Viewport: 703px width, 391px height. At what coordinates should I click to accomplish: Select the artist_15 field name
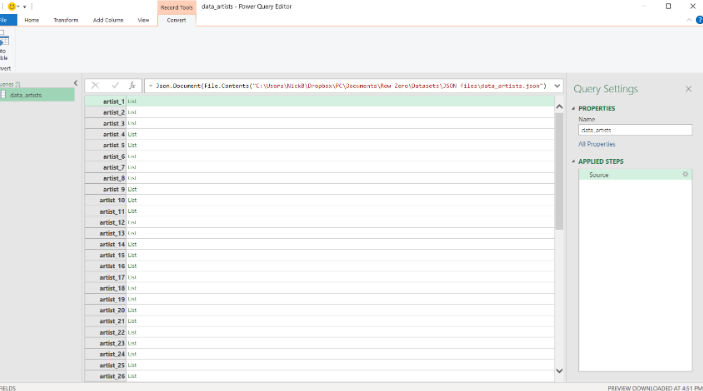[x=112, y=255]
